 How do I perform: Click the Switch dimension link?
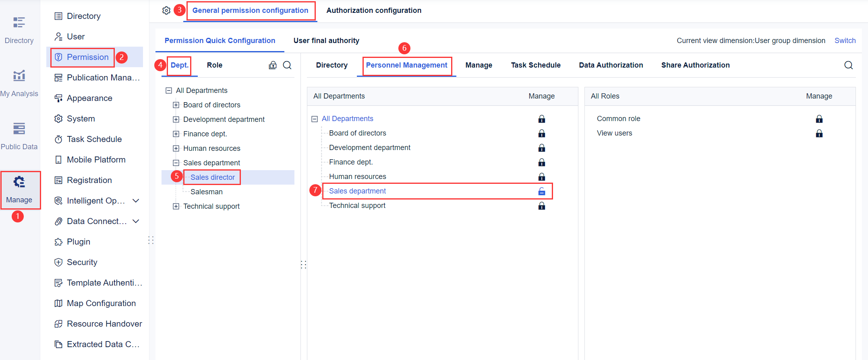tap(845, 41)
